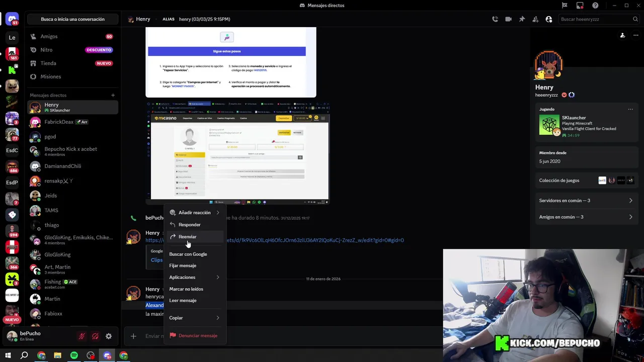Choose Responder in context menu
The image size is (644, 362).
click(195, 225)
